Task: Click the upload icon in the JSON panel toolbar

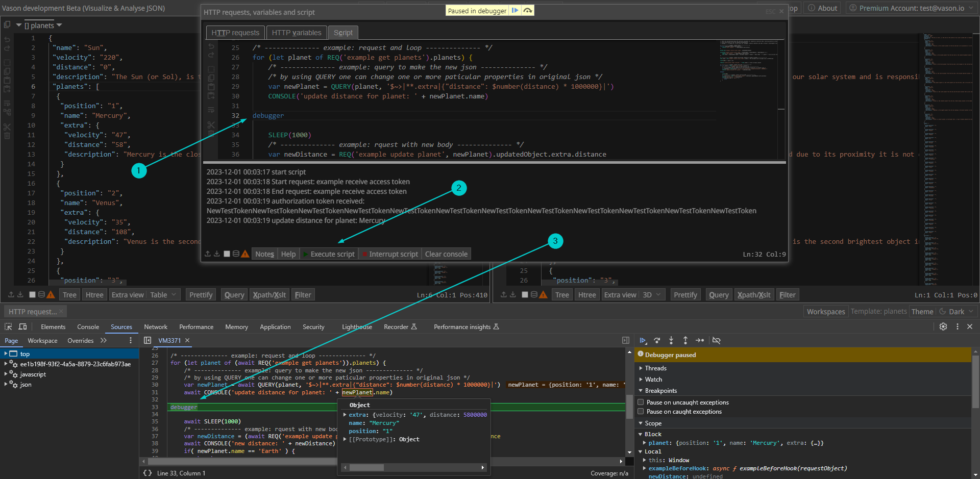Action: pyautogui.click(x=11, y=294)
